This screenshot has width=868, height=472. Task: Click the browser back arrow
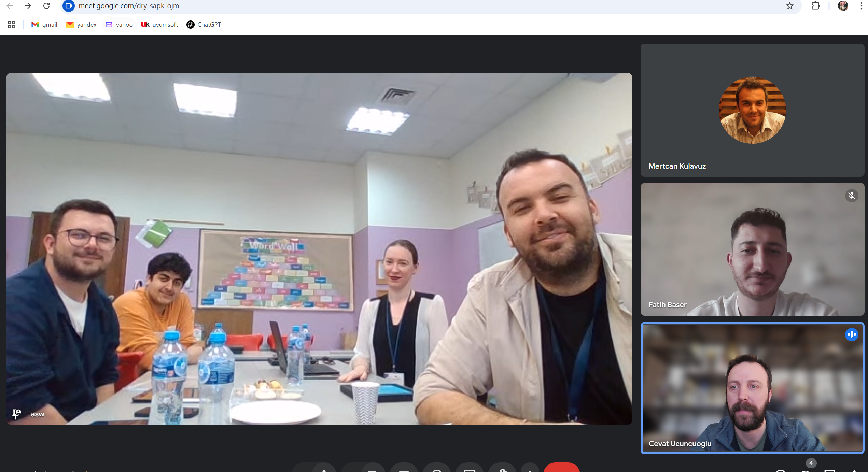pos(10,6)
